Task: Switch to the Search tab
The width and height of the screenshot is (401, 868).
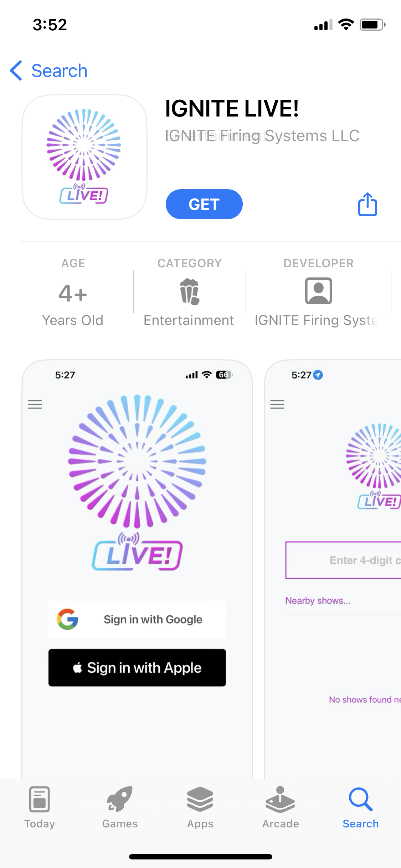Action: tap(361, 812)
